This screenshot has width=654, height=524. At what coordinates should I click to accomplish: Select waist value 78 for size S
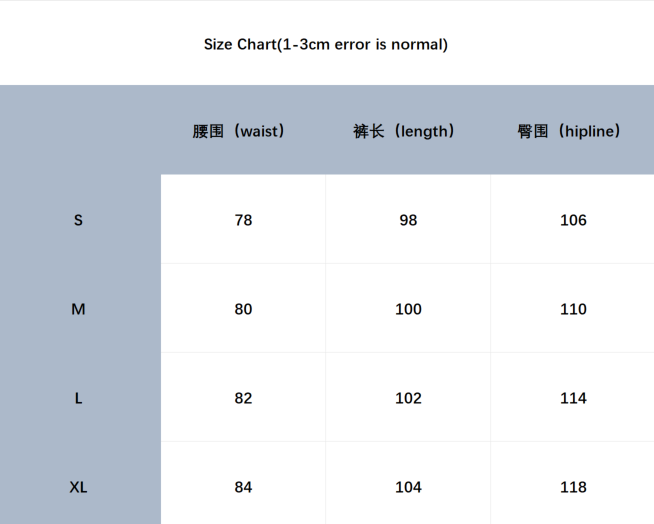tap(243, 220)
